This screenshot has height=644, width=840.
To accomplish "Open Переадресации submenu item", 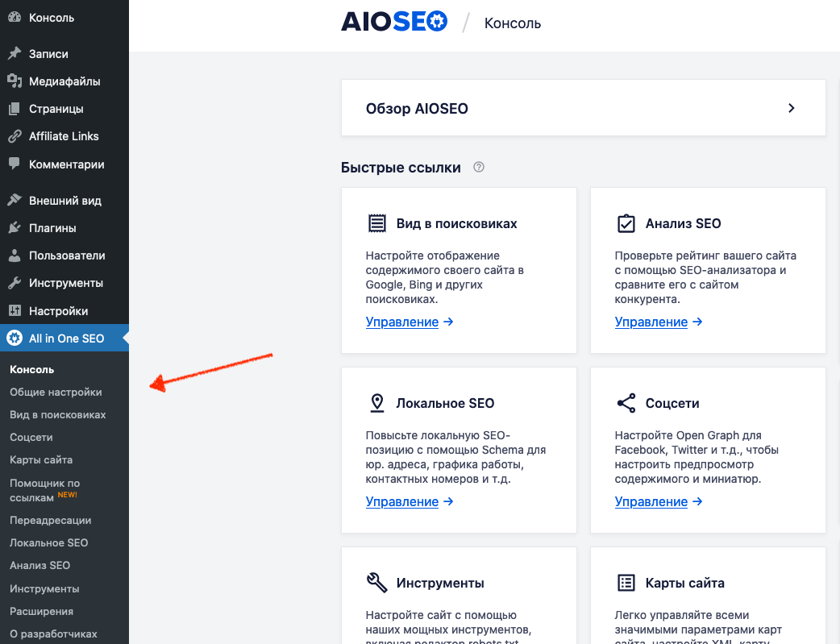I will 50,520.
